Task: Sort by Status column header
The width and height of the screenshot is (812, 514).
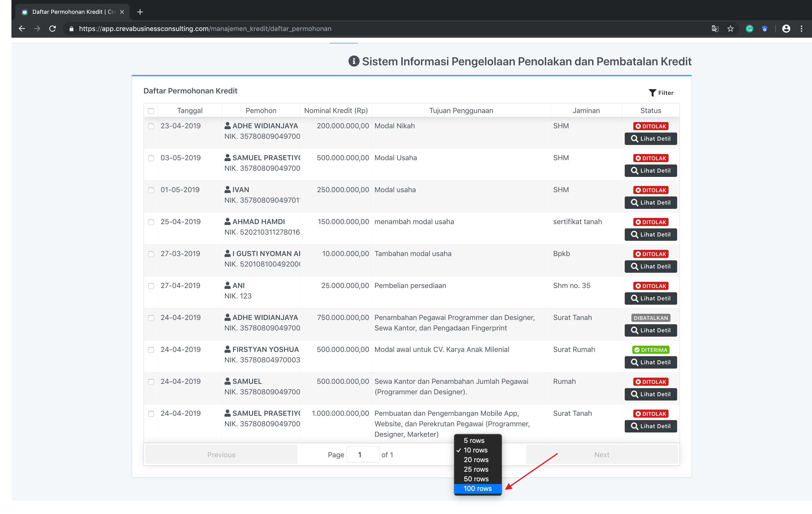Action: click(x=650, y=111)
